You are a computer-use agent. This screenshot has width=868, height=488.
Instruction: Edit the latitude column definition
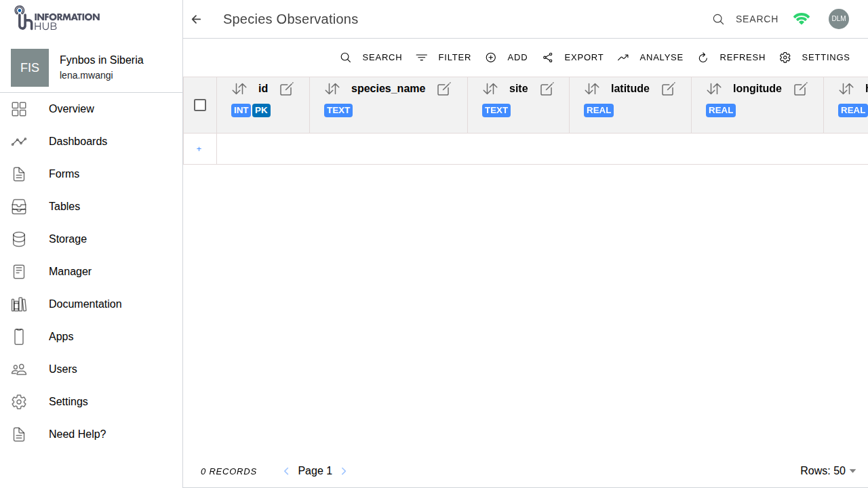tap(669, 89)
